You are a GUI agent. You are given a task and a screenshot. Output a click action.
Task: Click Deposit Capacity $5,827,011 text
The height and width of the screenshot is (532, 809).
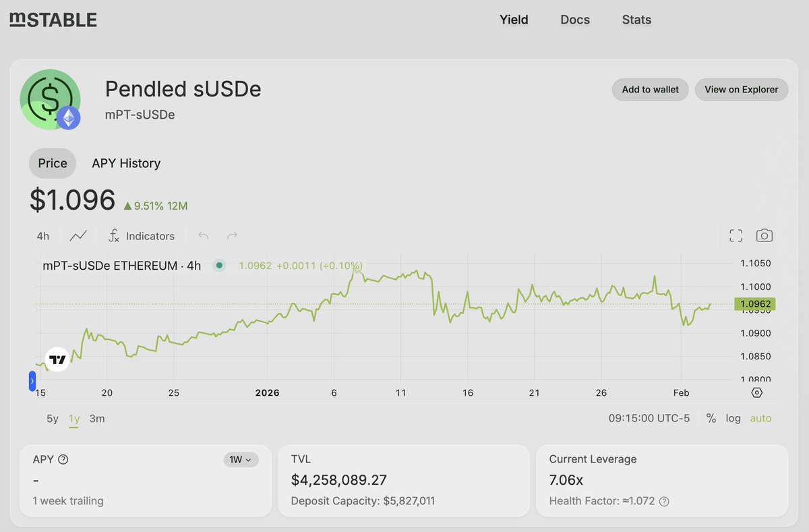tap(363, 501)
